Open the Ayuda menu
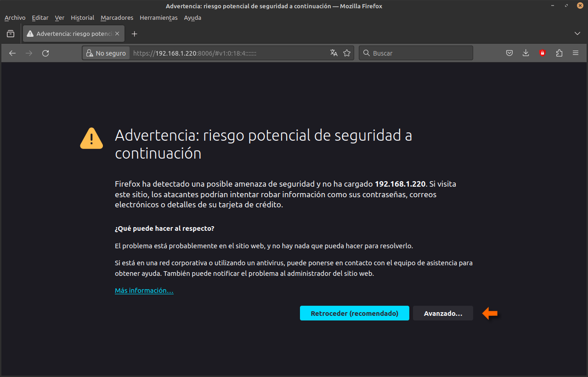Screen dimensions: 588x377 point(192,18)
